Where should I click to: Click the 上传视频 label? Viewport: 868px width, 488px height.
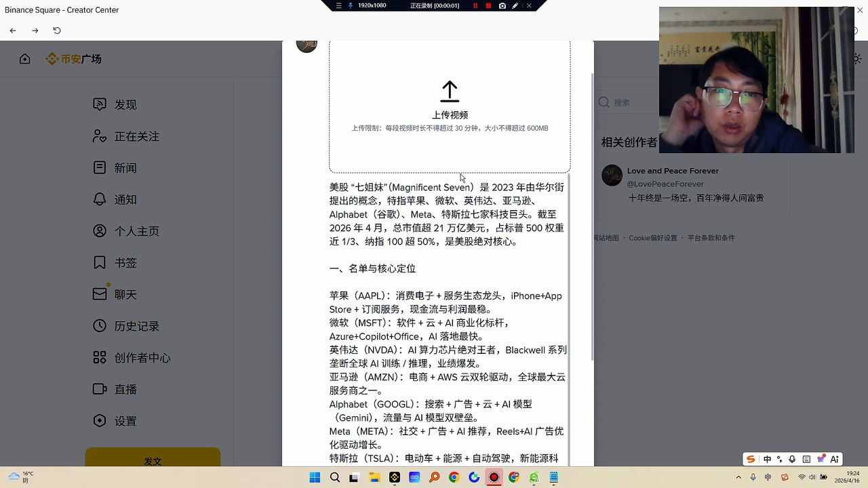450,115
